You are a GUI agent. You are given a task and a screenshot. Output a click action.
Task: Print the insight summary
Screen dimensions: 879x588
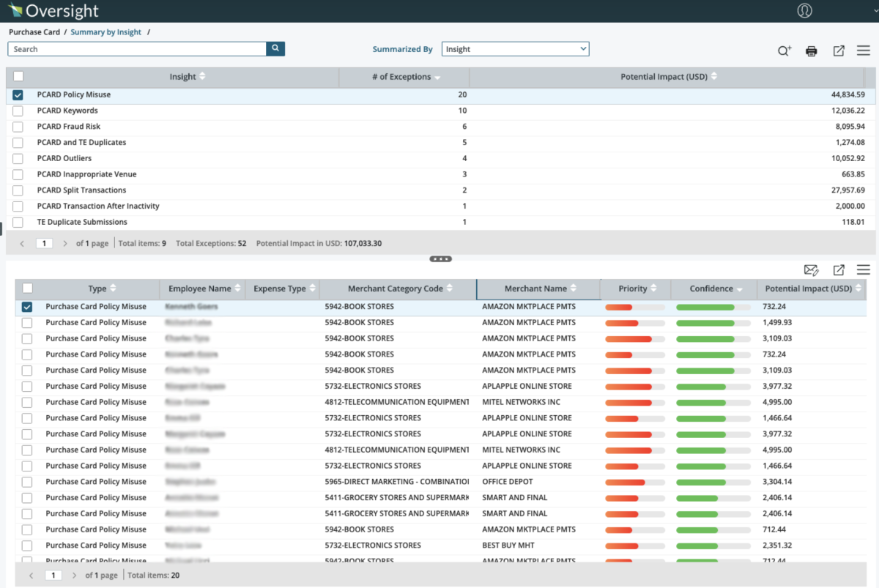pyautogui.click(x=812, y=51)
